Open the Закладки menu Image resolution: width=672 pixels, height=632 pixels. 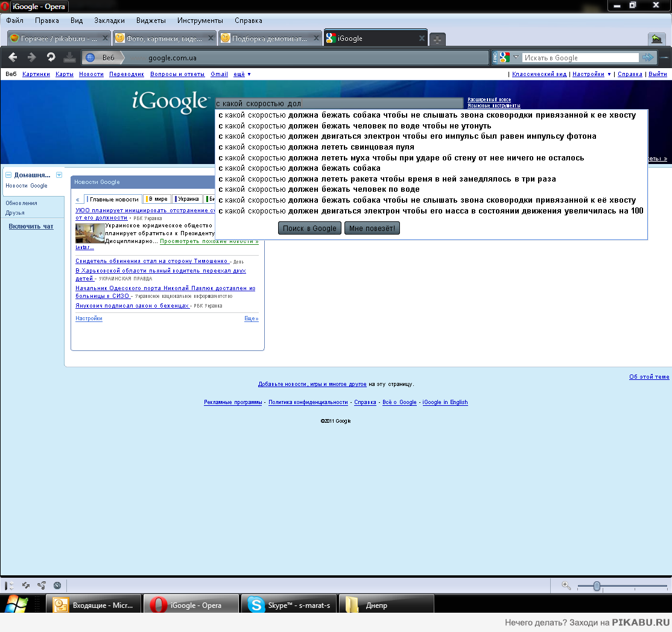pos(109,21)
